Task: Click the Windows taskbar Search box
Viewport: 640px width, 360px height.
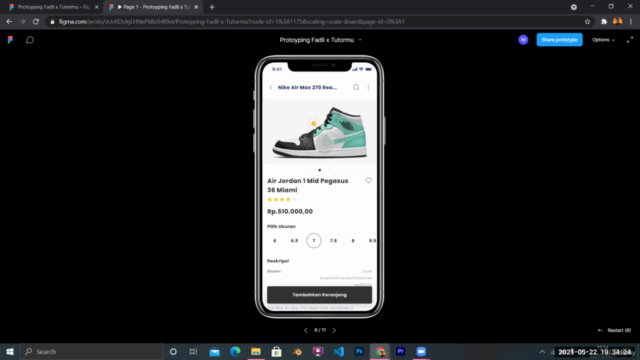Action: click(92, 351)
